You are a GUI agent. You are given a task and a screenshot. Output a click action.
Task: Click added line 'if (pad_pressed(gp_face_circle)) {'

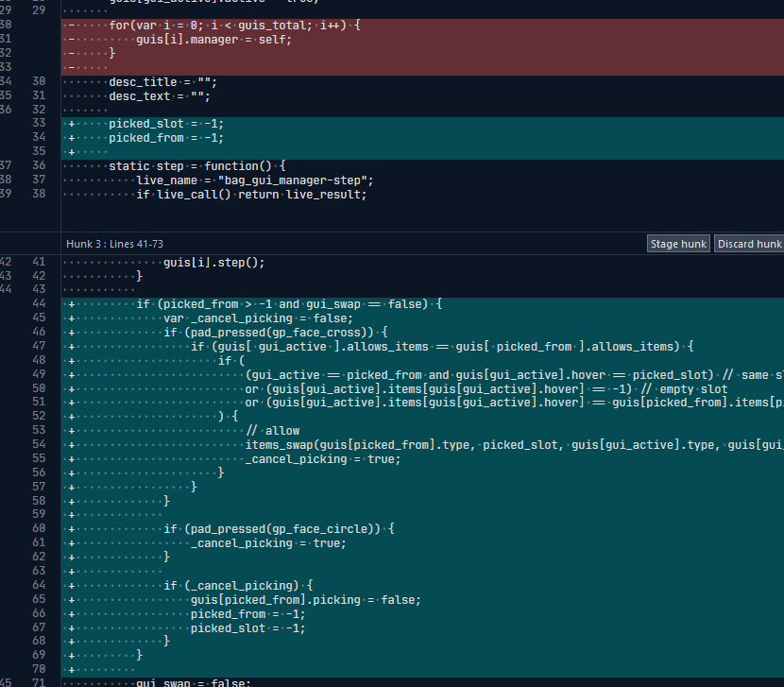(x=279, y=529)
